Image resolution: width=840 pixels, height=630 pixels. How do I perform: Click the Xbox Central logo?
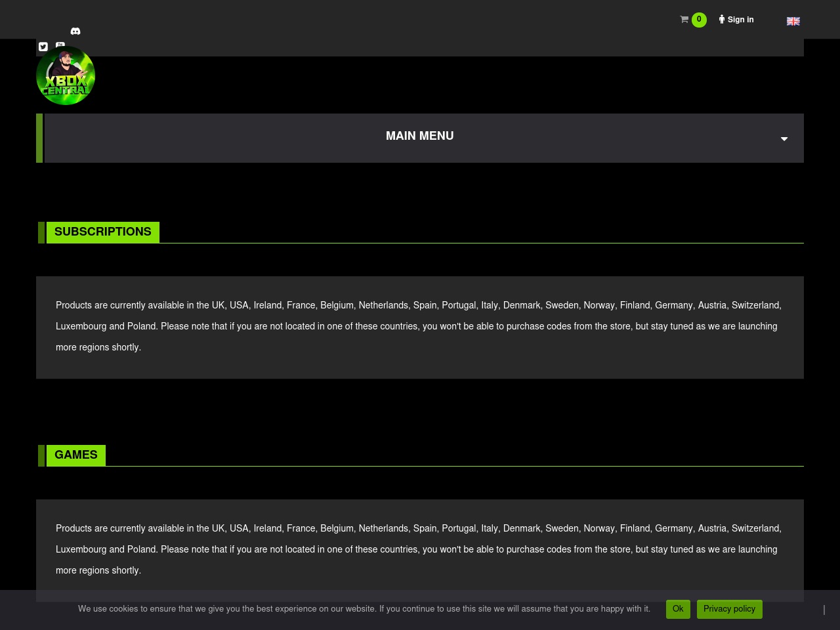click(66, 75)
